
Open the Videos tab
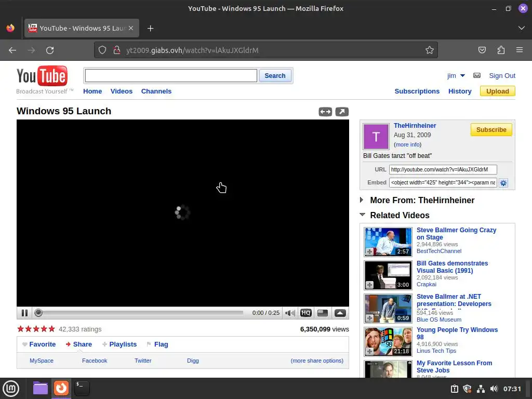pos(122,91)
